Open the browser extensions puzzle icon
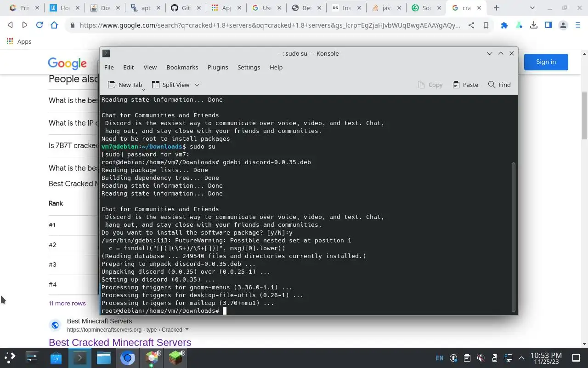The height and width of the screenshot is (368, 588). [504, 25]
